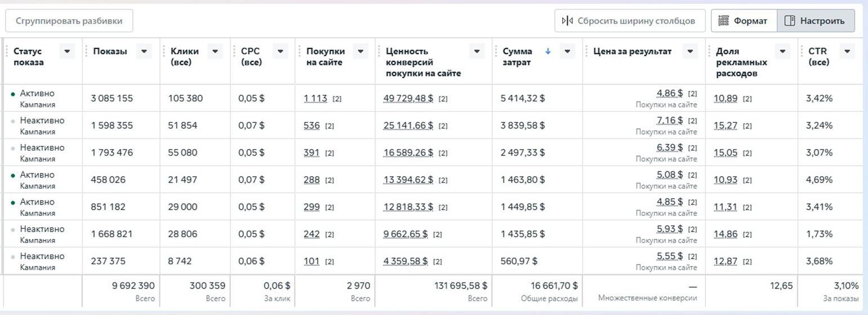Click ad spend share 14,86
The image size is (868, 315).
point(726,234)
